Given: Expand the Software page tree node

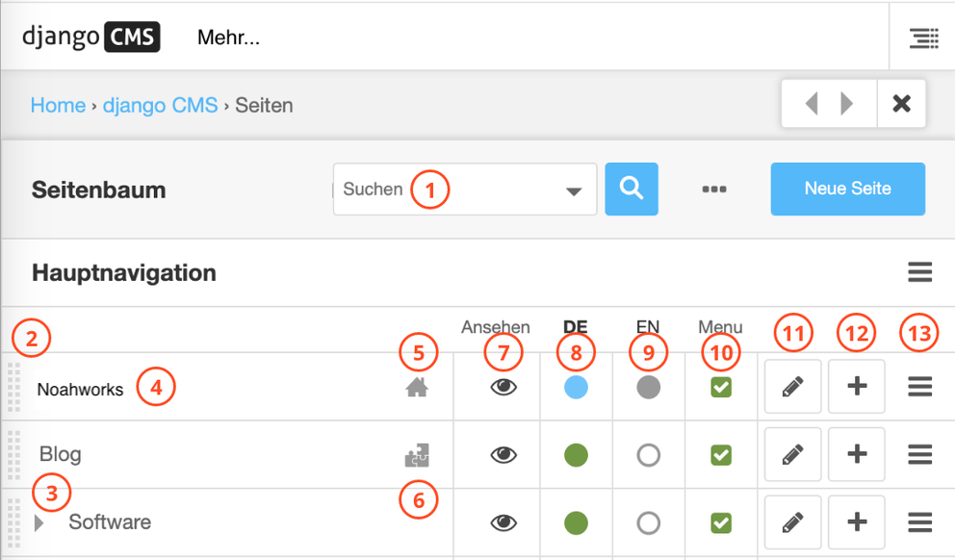Looking at the screenshot, I should 39,522.
